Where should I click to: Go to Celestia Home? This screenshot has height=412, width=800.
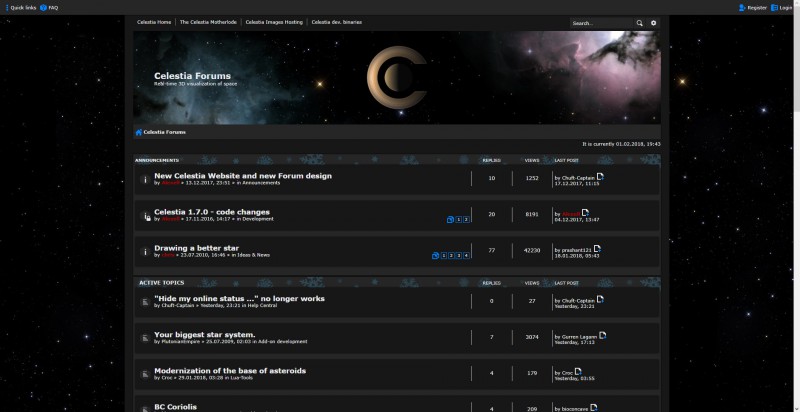[154, 22]
